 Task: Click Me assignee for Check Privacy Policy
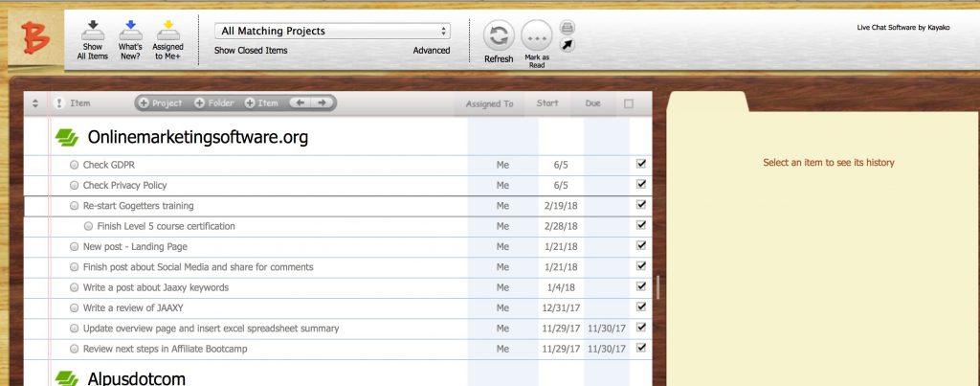[x=502, y=185]
